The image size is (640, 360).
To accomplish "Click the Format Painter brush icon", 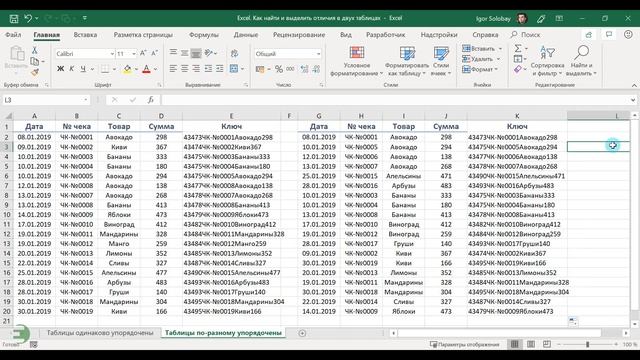I will (x=35, y=72).
